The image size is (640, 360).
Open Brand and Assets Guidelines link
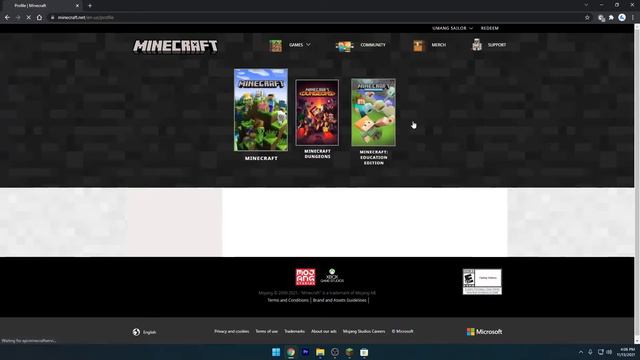(x=340, y=300)
